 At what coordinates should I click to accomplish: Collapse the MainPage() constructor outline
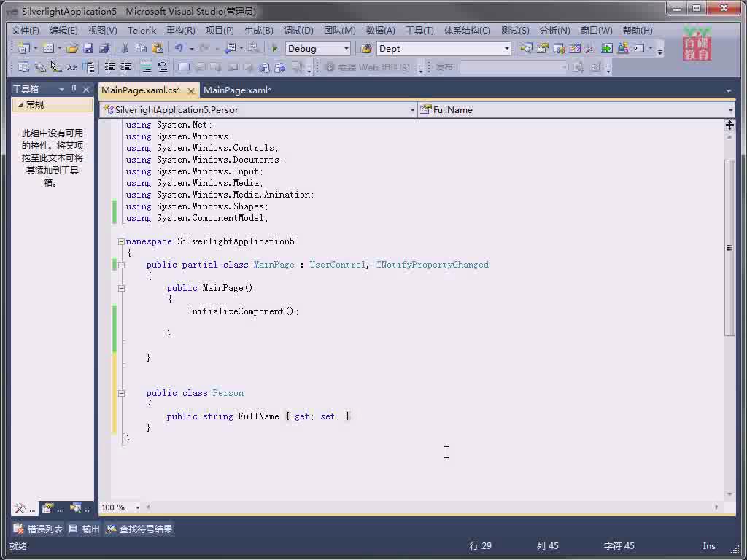point(121,288)
